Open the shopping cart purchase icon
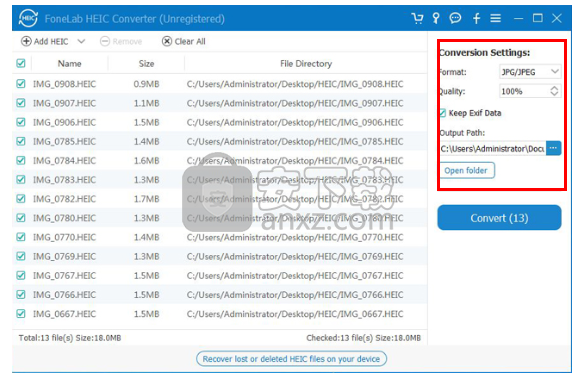Viewport: 581px width, 388px height. click(x=417, y=18)
